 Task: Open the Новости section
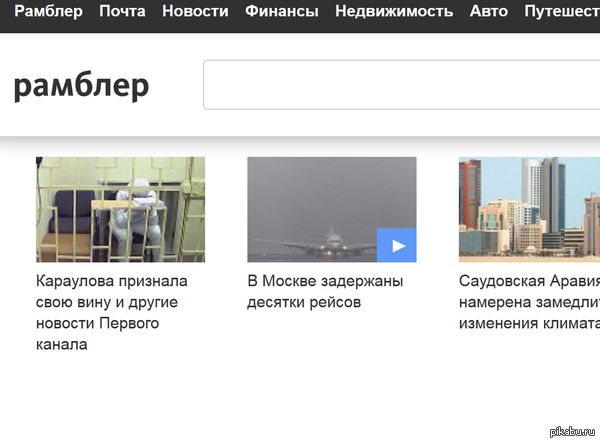click(x=194, y=12)
